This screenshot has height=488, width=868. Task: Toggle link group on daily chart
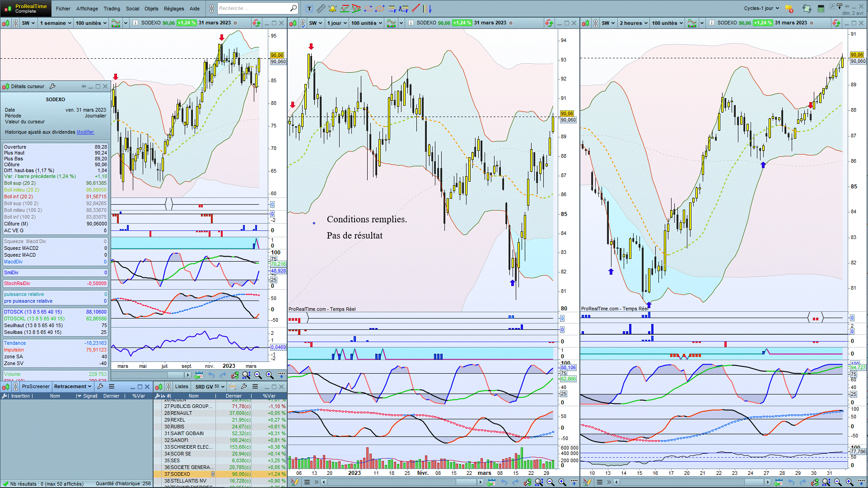pyautogui.click(x=303, y=23)
